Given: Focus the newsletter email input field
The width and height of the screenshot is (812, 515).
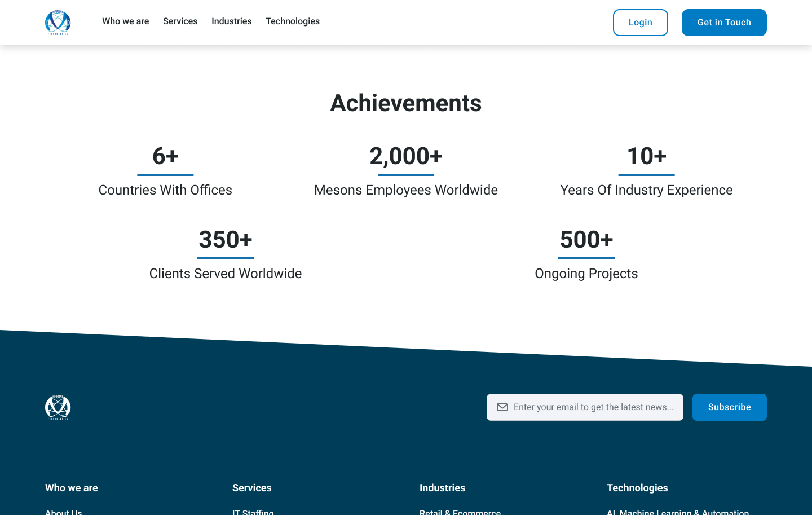Looking at the screenshot, I should click(585, 407).
